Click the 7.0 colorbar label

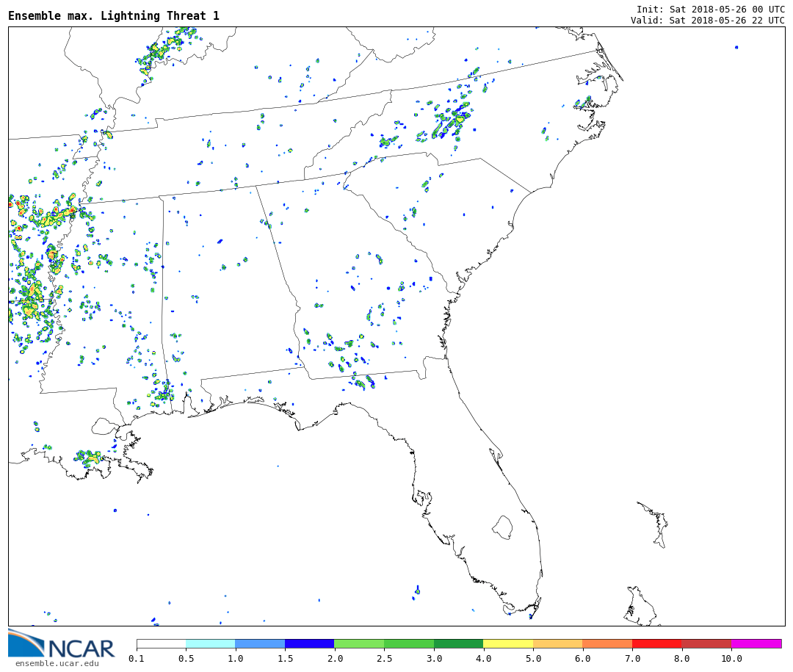[x=632, y=658]
